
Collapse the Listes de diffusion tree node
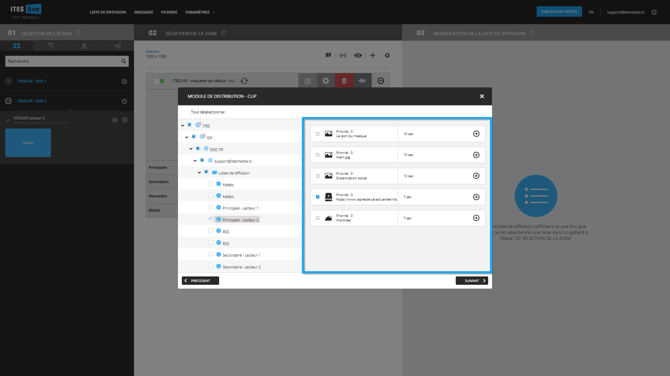click(199, 173)
